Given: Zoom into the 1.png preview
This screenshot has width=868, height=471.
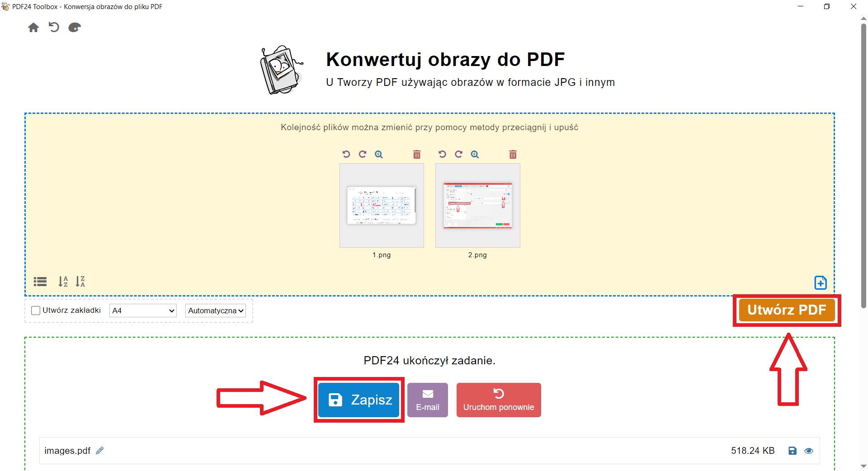Looking at the screenshot, I should (379, 155).
